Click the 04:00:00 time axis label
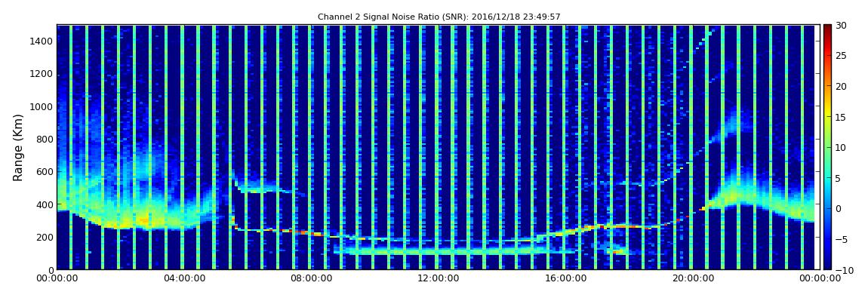The width and height of the screenshot is (868, 307). 183,279
